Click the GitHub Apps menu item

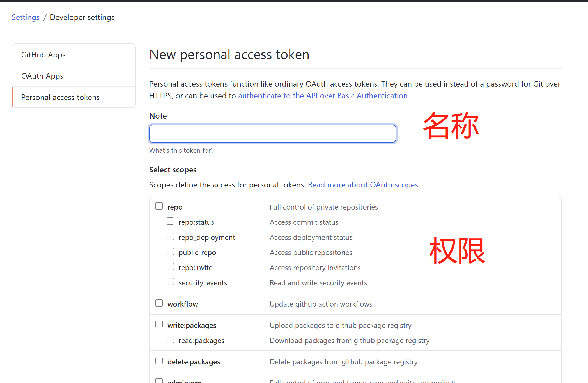pos(44,54)
